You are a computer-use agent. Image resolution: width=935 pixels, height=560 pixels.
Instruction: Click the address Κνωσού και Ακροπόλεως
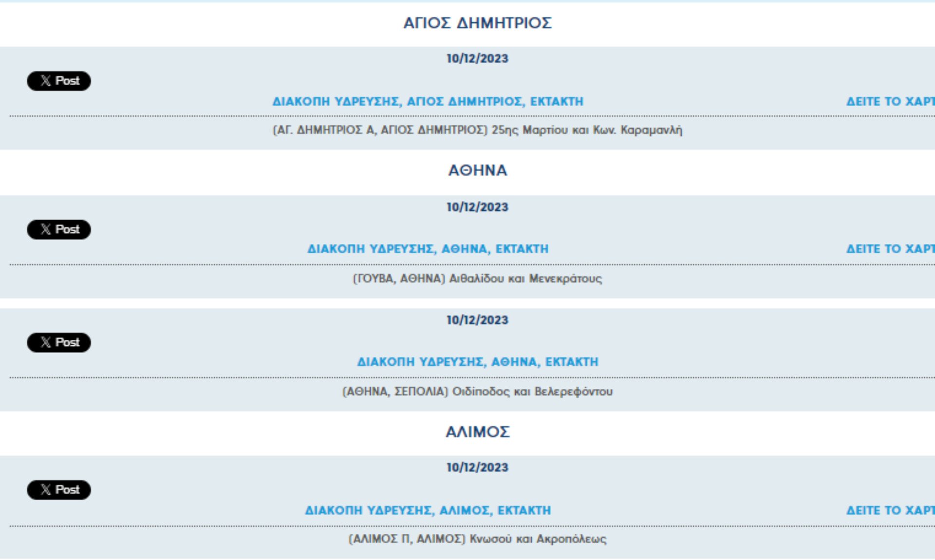538,539
